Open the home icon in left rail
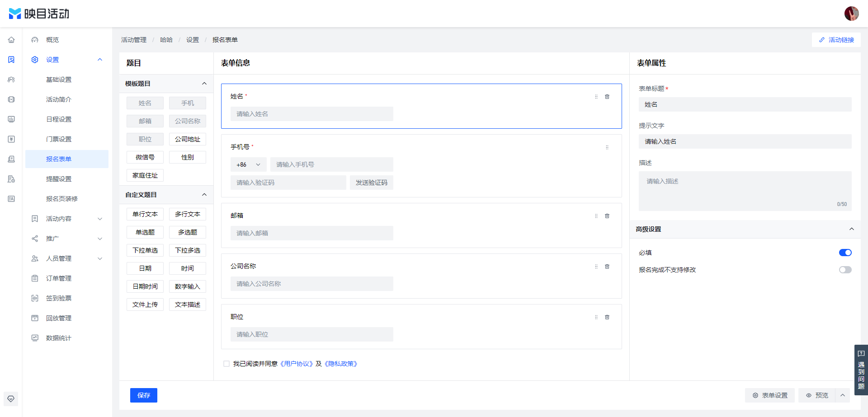Screen dimensions: 868x417 click(x=11, y=40)
